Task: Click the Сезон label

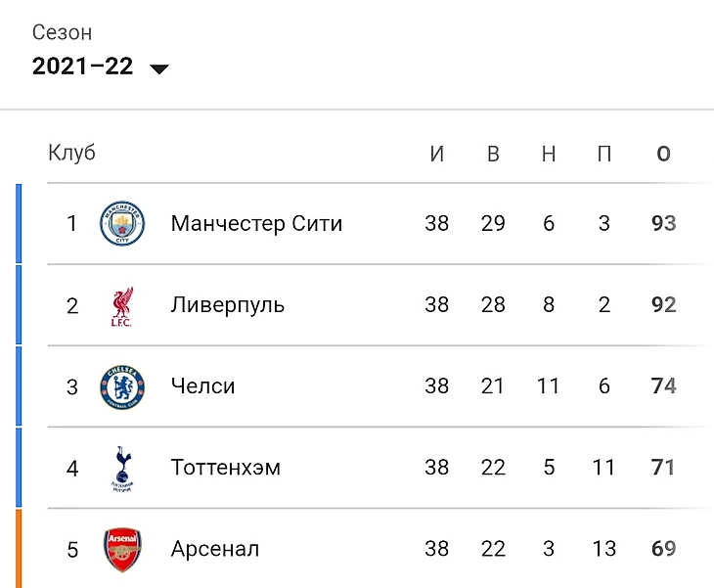Action: (x=62, y=33)
